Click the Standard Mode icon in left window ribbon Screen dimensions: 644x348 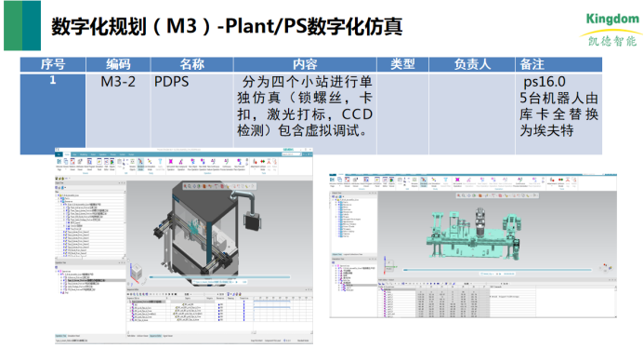click(140, 161)
